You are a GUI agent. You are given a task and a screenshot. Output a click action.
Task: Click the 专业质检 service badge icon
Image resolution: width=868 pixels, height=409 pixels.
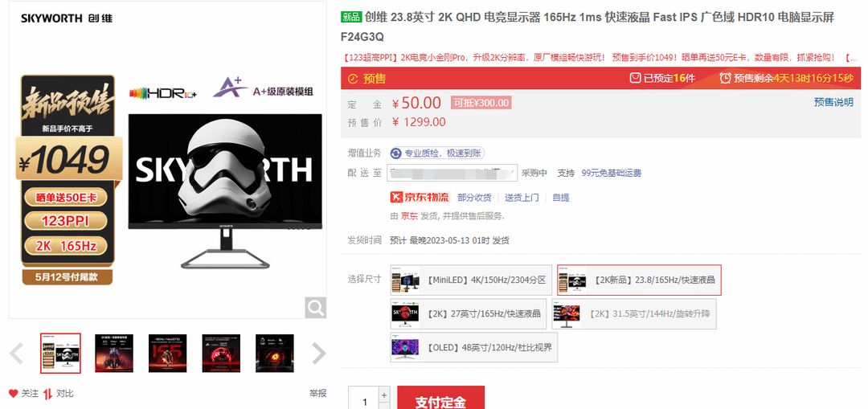pos(395,153)
